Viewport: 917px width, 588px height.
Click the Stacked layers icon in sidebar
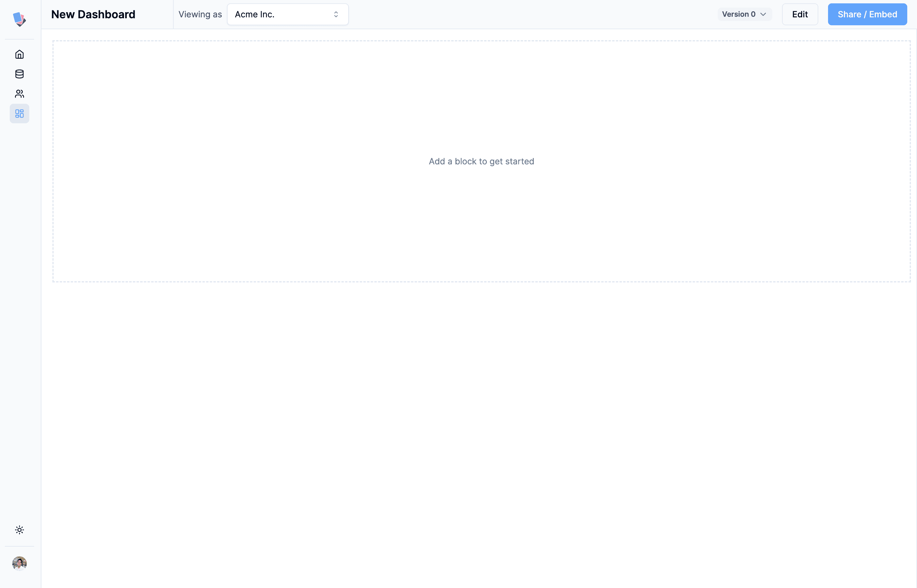coord(19,74)
